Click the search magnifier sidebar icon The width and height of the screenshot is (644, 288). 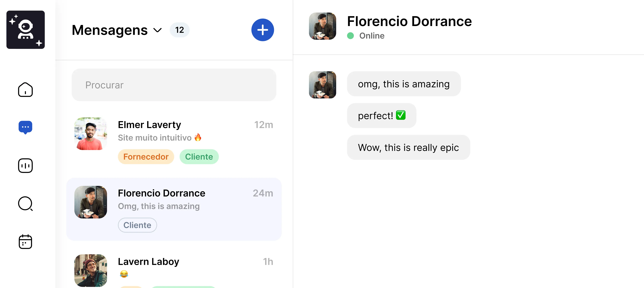pos(25,204)
